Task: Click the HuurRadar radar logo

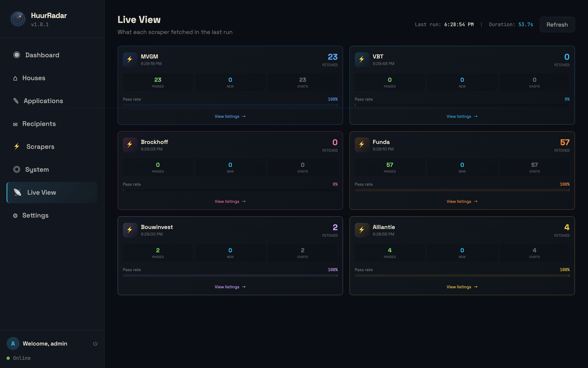Action: (x=18, y=19)
